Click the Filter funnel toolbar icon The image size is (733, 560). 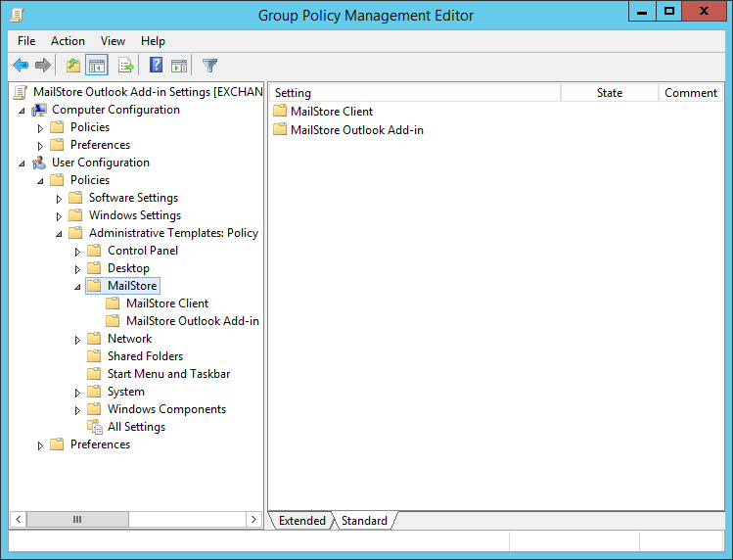pyautogui.click(x=209, y=66)
